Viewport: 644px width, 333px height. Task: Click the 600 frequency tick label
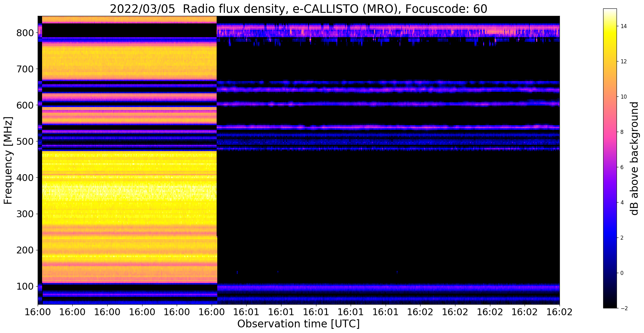pos(25,105)
